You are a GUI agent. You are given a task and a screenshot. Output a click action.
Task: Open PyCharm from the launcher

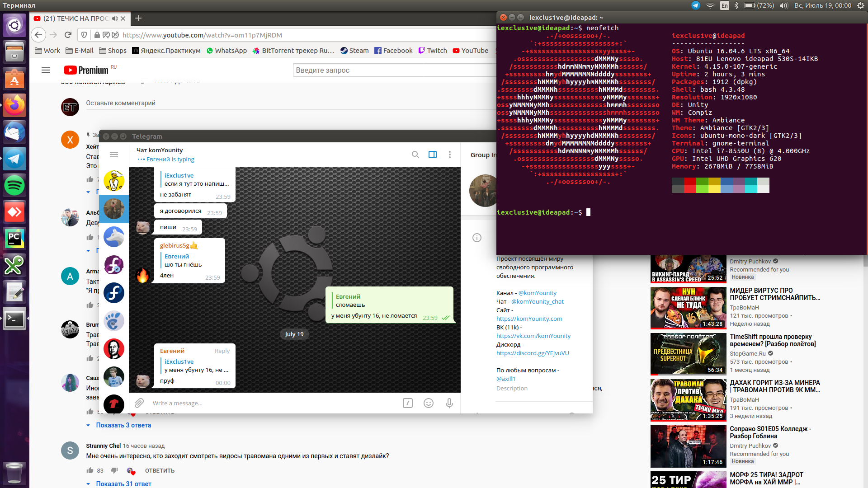14,239
